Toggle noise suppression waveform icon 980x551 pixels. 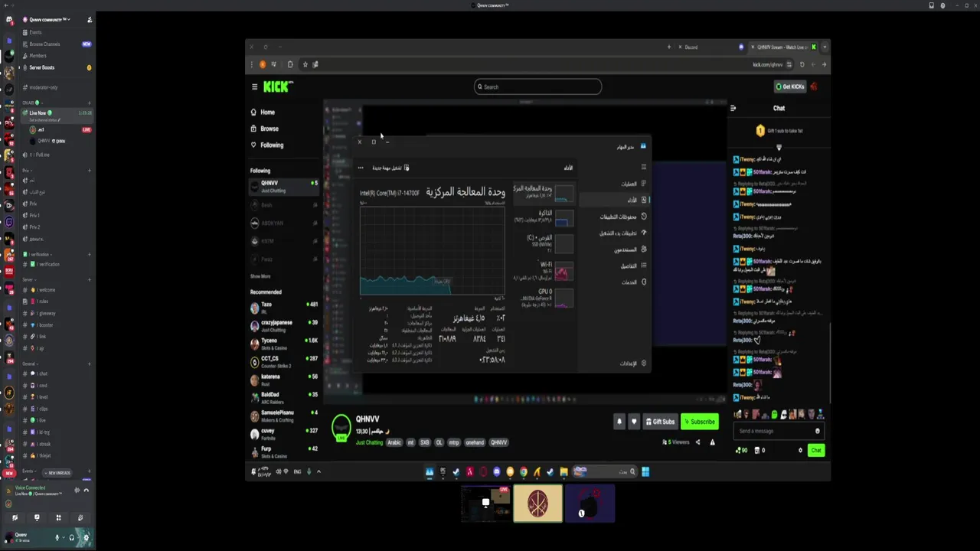(77, 491)
